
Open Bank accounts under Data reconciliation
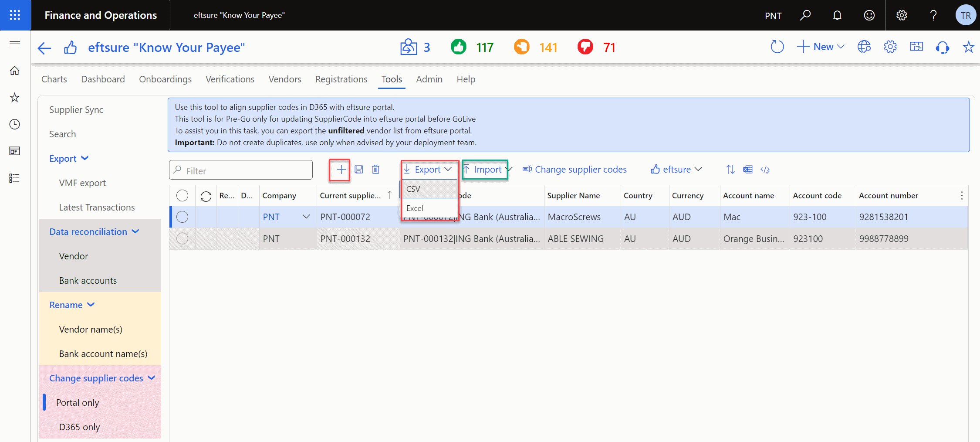88,281
